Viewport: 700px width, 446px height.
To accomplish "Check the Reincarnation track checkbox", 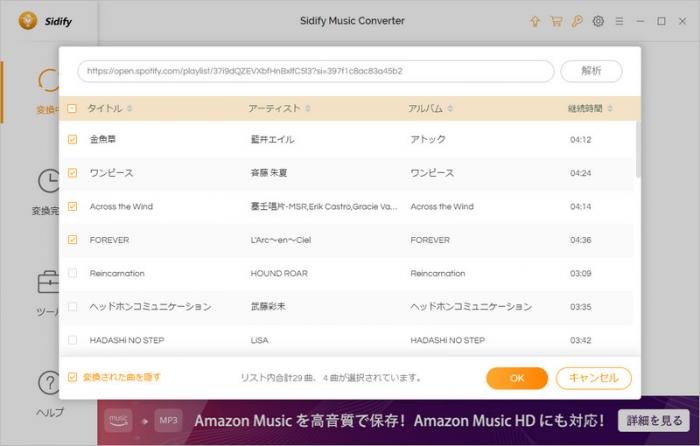I will 72,273.
